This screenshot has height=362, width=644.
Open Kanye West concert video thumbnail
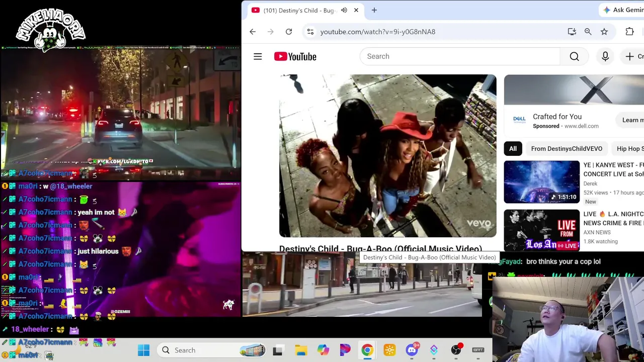[542, 182]
